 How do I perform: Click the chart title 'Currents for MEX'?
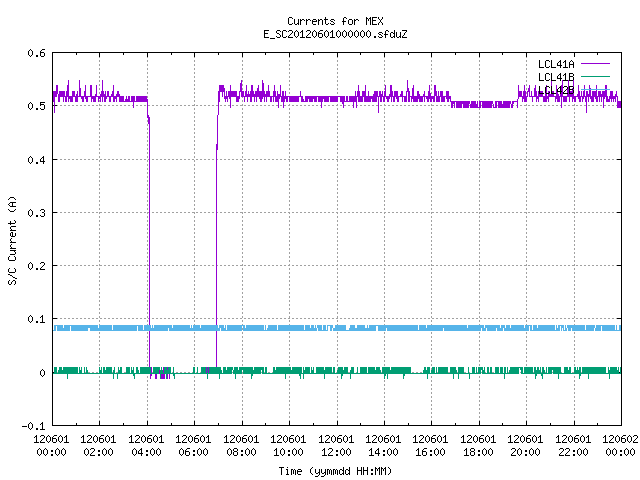pyautogui.click(x=335, y=21)
